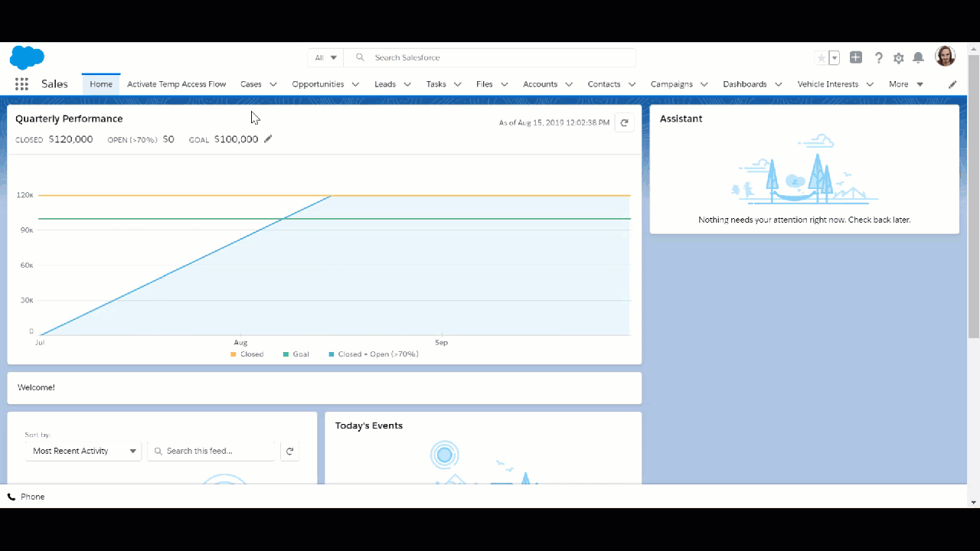Open the search scope dropdown labeled All
Screen dimensions: 980x551
(x=325, y=57)
